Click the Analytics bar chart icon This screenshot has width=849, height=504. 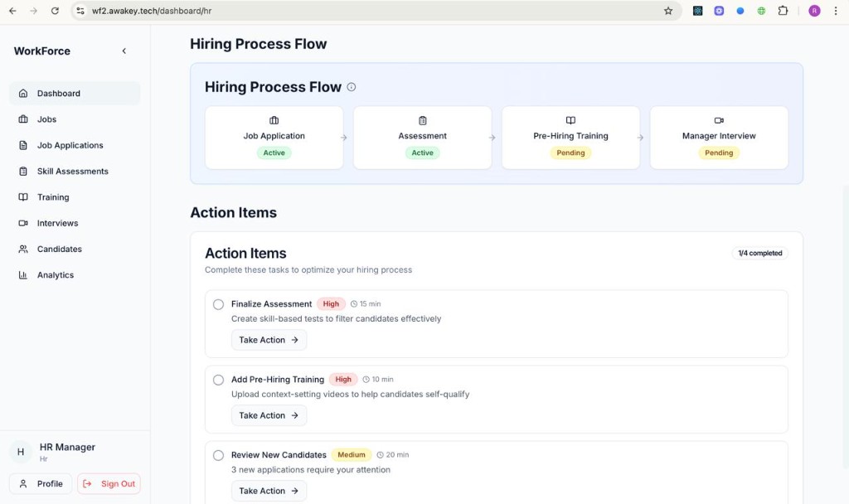pos(23,275)
